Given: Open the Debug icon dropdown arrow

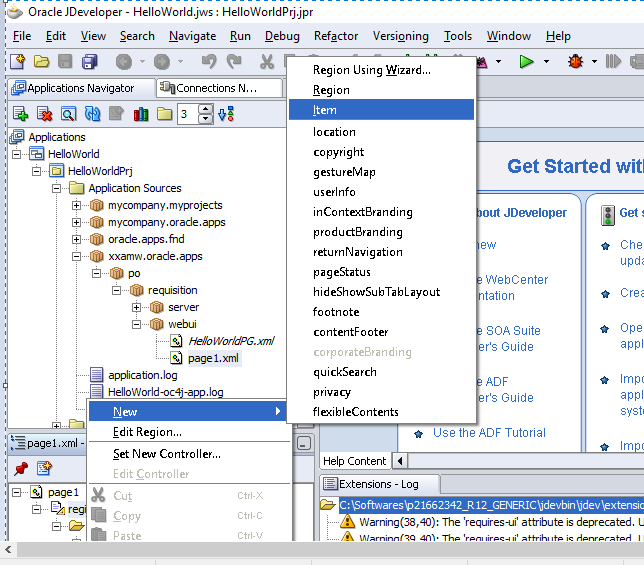Looking at the screenshot, I should [594, 62].
